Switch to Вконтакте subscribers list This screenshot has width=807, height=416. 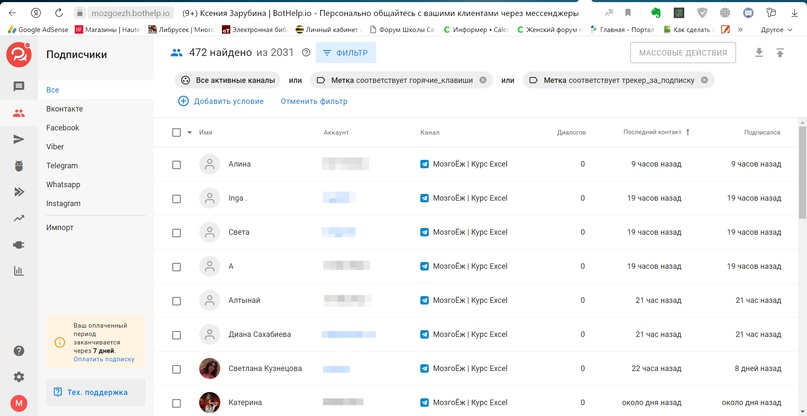[x=64, y=109]
